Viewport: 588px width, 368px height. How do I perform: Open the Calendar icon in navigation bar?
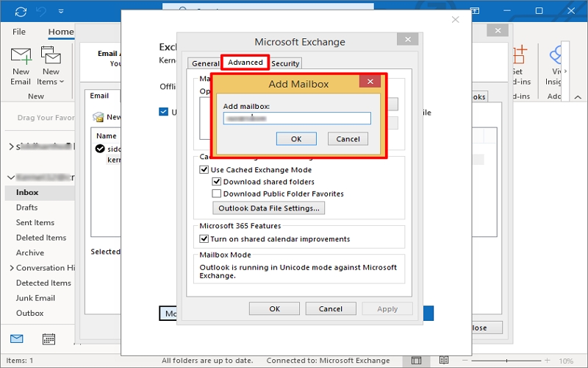tap(49, 339)
